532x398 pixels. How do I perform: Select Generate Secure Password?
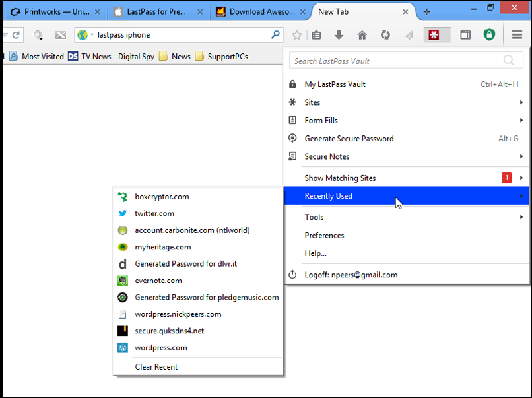click(x=406, y=139)
